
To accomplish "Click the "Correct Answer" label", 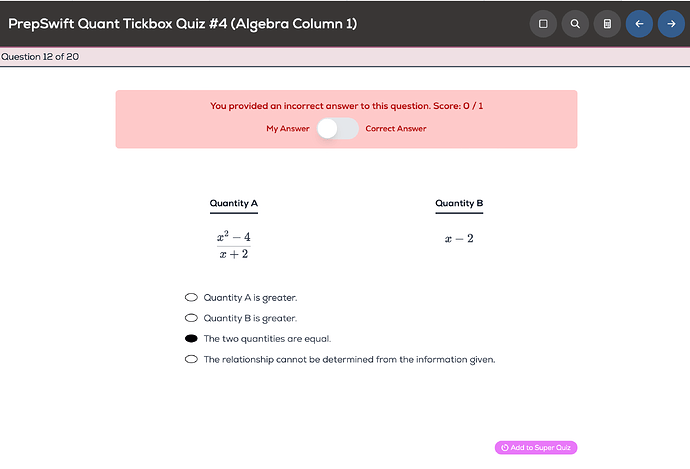I will coord(396,128).
